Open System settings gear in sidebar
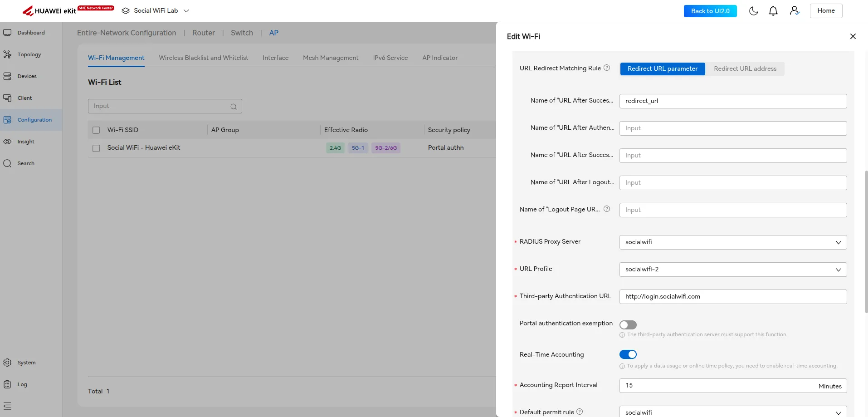Screen dimensions: 868x417 (x=8, y=363)
